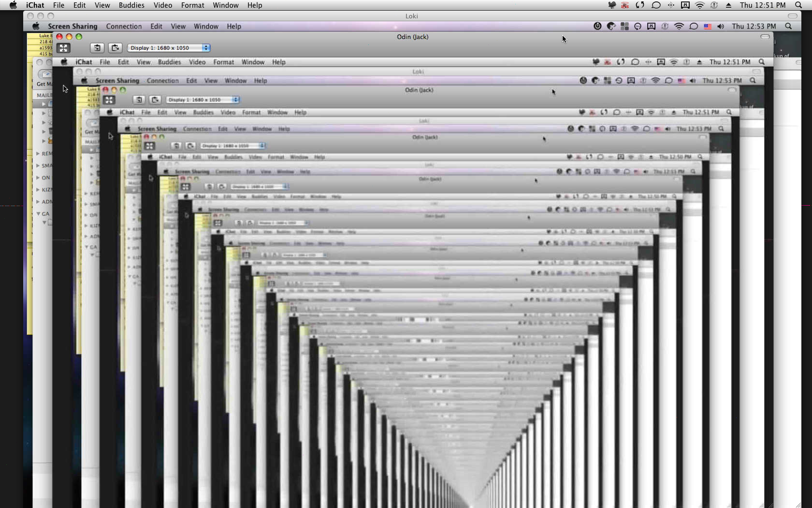The height and width of the screenshot is (508, 812).
Task: Expand the KIZ mailbox group in Mail sidebar
Action: pyautogui.click(x=38, y=190)
